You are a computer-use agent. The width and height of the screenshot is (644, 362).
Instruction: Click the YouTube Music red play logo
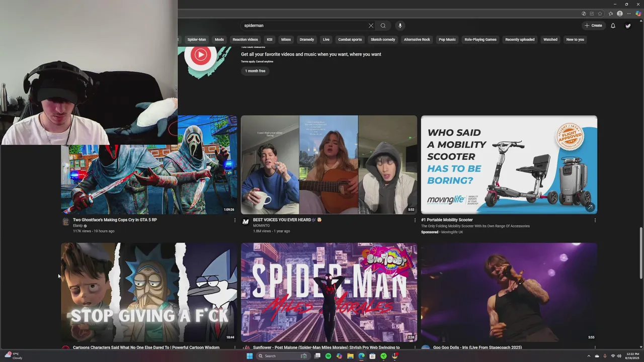coord(201,55)
